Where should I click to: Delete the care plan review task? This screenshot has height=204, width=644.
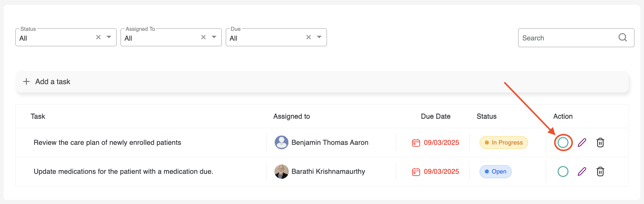600,142
